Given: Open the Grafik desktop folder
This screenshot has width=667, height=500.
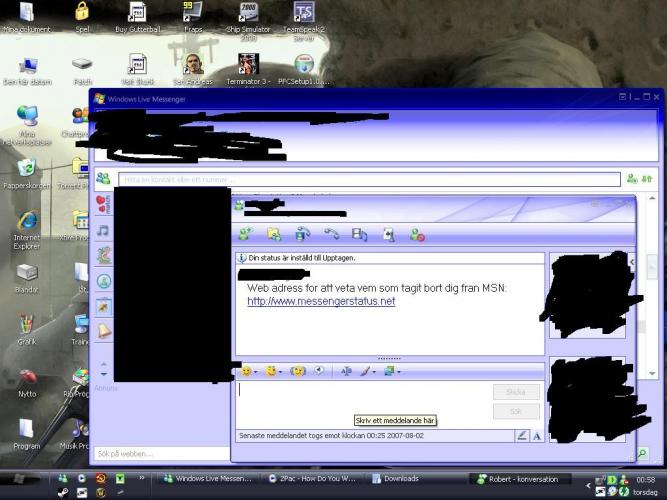Looking at the screenshot, I should click(x=27, y=330).
